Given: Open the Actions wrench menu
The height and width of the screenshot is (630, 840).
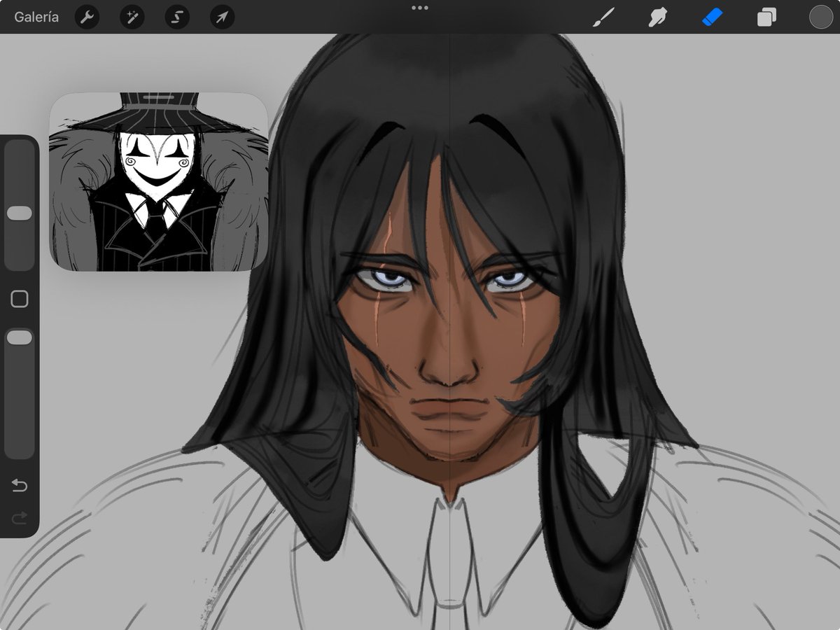Looking at the screenshot, I should [87, 17].
